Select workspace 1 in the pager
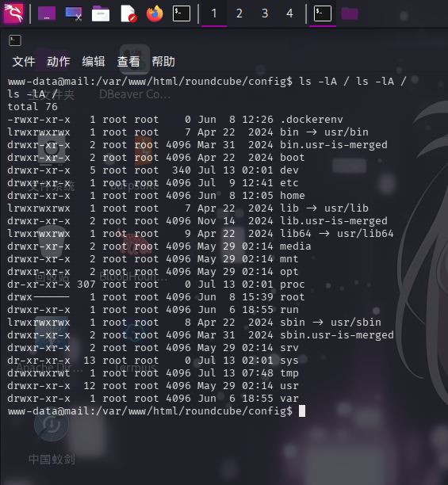 [214, 13]
